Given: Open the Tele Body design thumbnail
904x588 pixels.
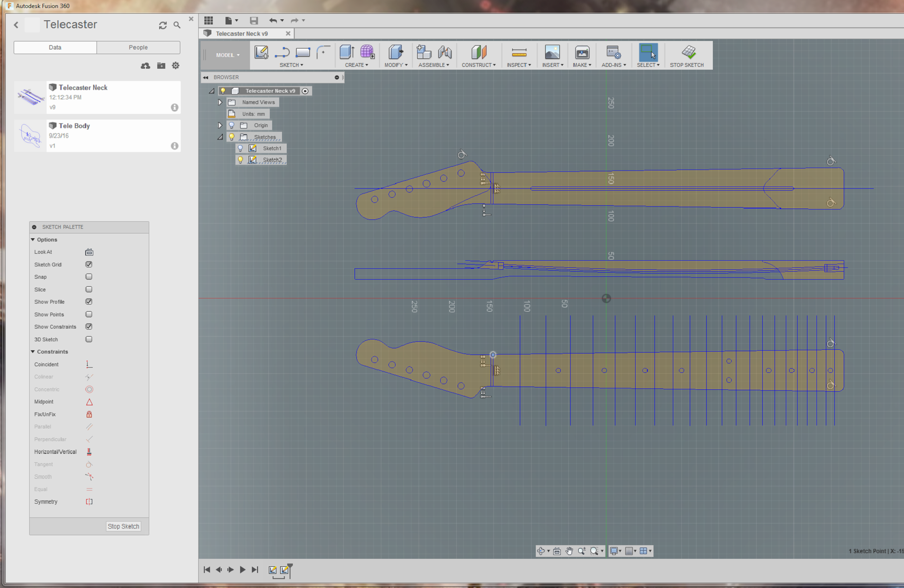Looking at the screenshot, I should 31,136.
